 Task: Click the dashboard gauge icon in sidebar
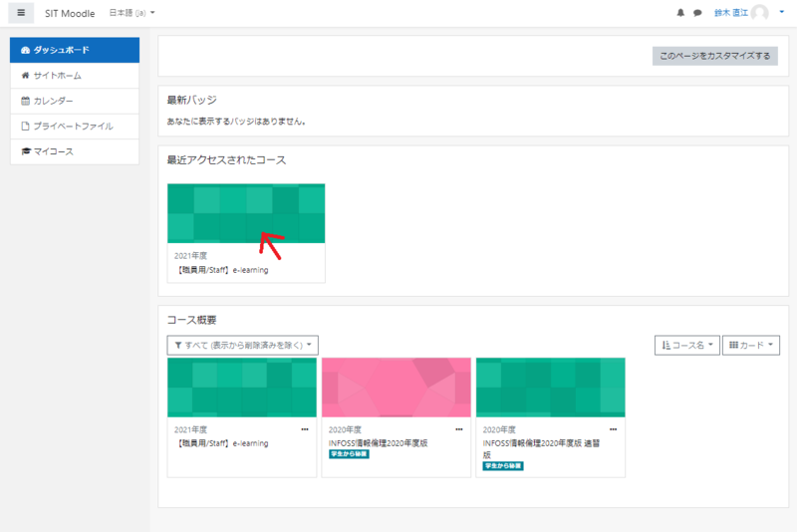tap(26, 50)
